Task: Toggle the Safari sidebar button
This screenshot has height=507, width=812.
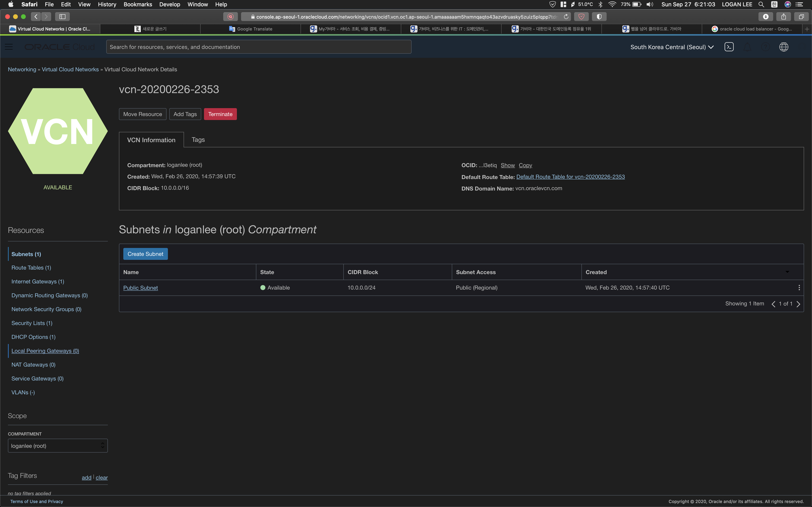Action: coord(62,16)
